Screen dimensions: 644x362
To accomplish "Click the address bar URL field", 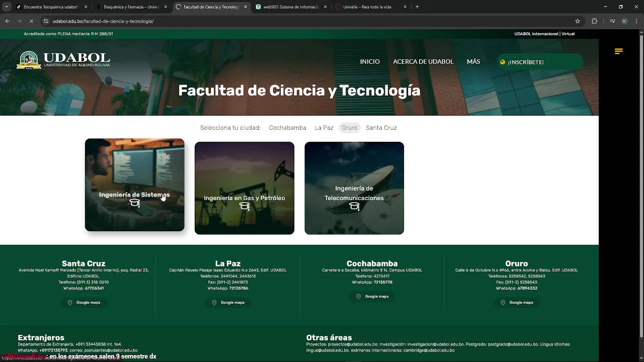I will point(312,21).
